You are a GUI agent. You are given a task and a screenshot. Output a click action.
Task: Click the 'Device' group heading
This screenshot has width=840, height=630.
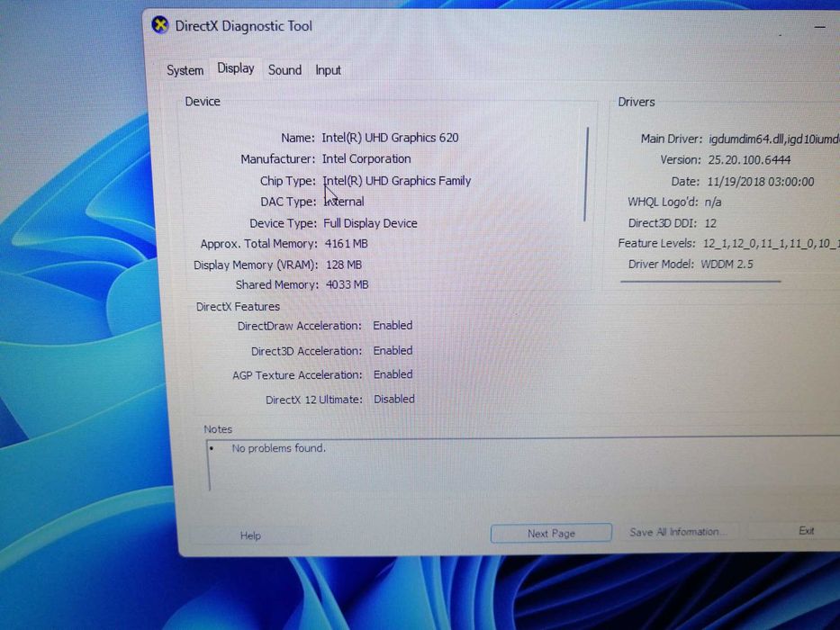click(x=203, y=101)
